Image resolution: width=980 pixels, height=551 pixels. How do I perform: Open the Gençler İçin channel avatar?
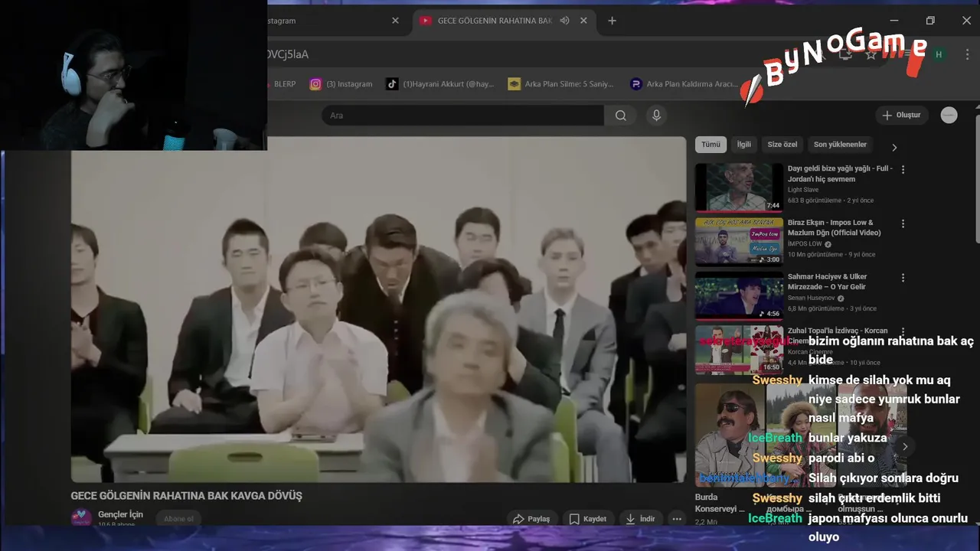pyautogui.click(x=81, y=518)
